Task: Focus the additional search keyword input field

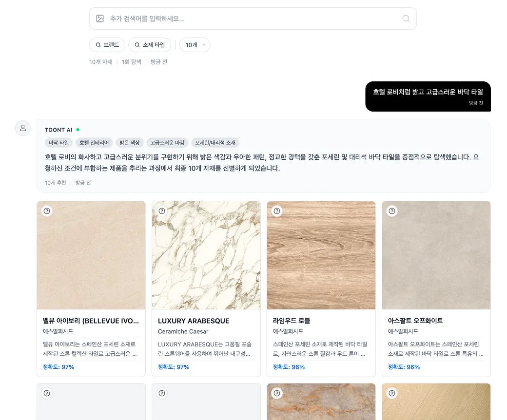Action: coord(253,19)
